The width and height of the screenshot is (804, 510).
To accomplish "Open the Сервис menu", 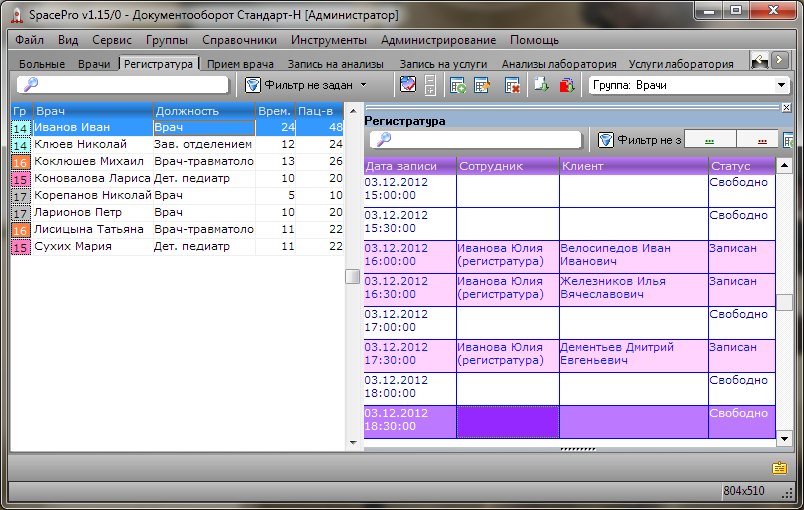I will [x=112, y=40].
